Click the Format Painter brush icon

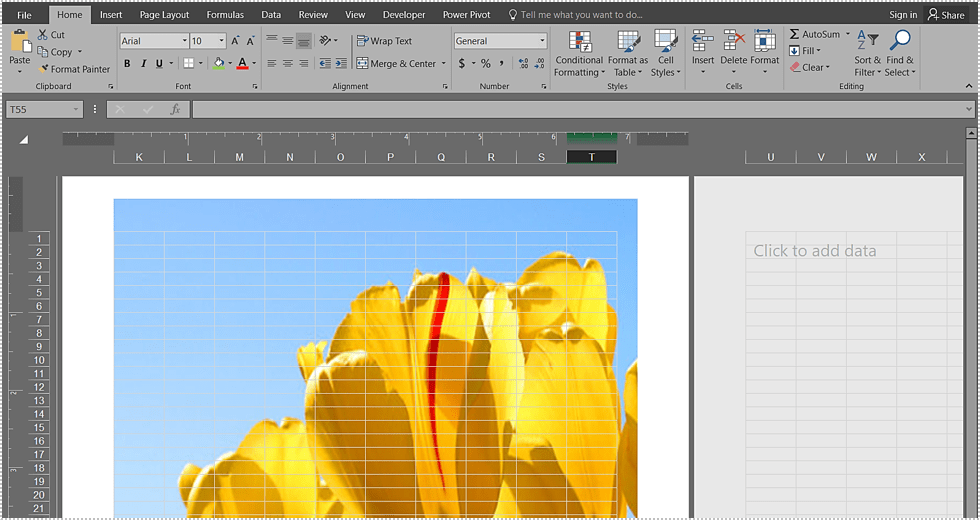(x=43, y=69)
